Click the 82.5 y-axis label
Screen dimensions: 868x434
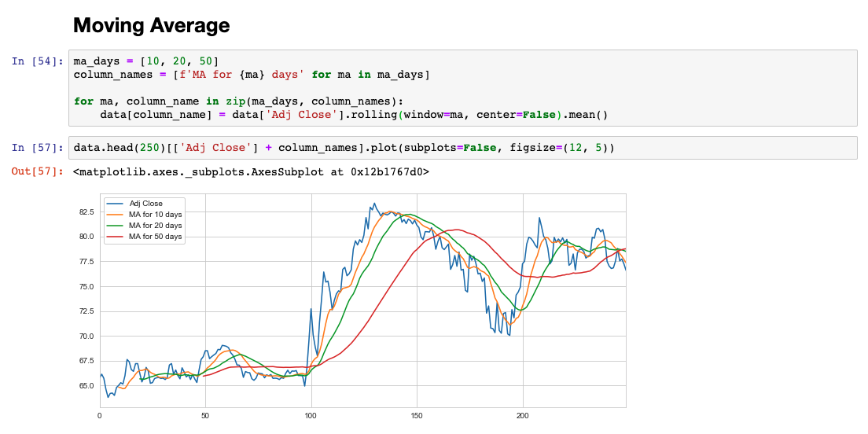(x=86, y=212)
